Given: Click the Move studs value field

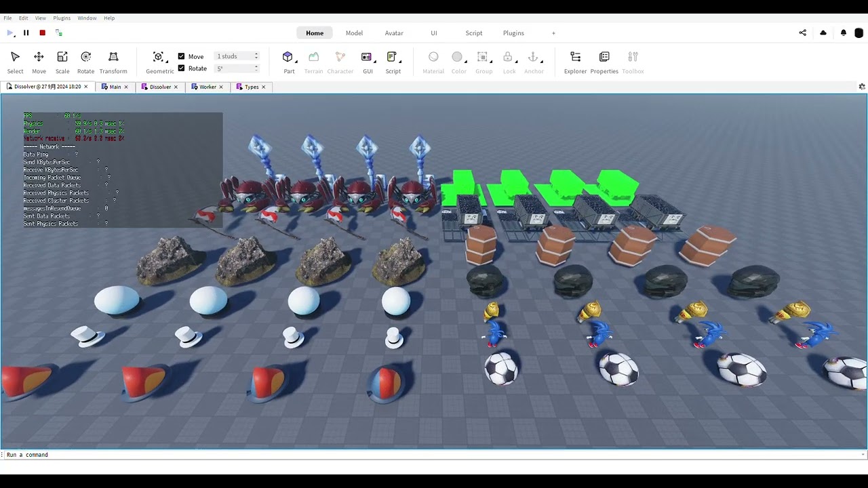Looking at the screenshot, I should (x=233, y=56).
